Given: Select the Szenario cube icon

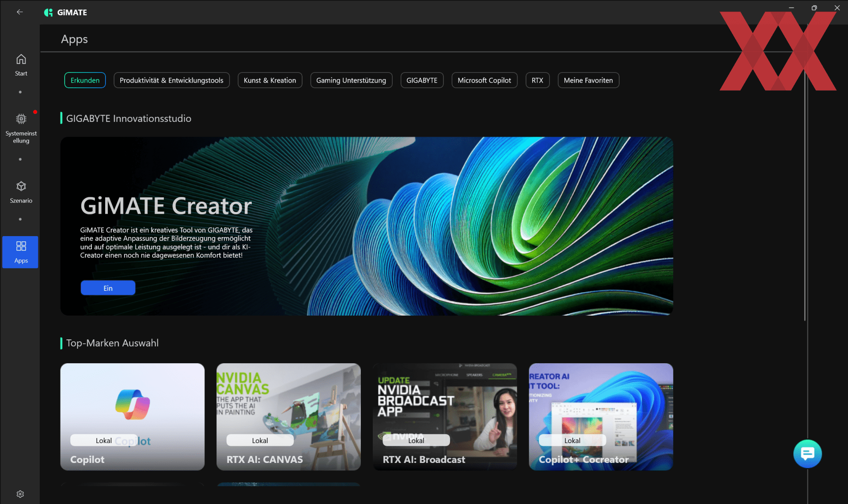Looking at the screenshot, I should pos(21,186).
